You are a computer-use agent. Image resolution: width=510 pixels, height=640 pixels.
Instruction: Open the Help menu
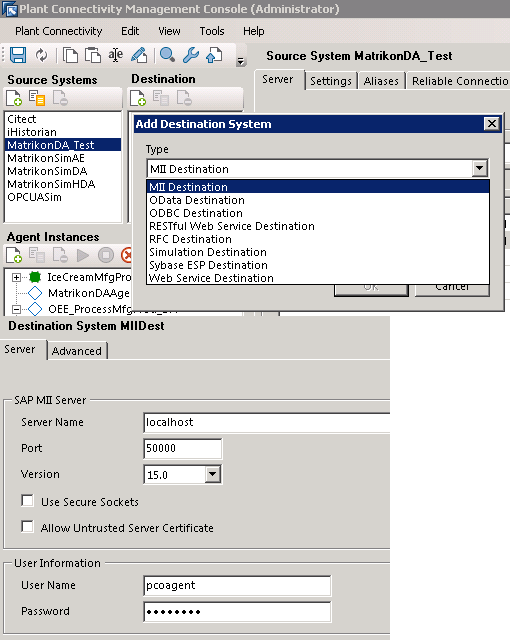(253, 31)
